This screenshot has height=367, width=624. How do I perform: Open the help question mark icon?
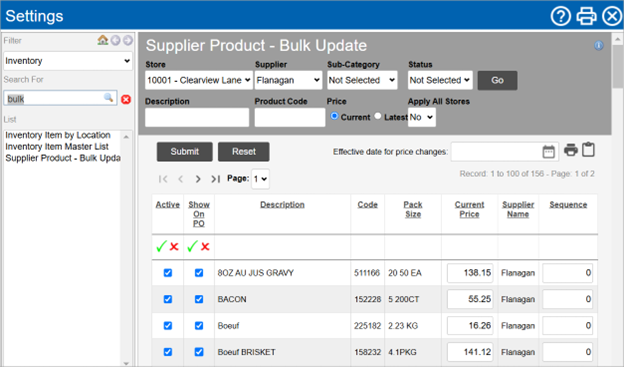click(x=560, y=16)
